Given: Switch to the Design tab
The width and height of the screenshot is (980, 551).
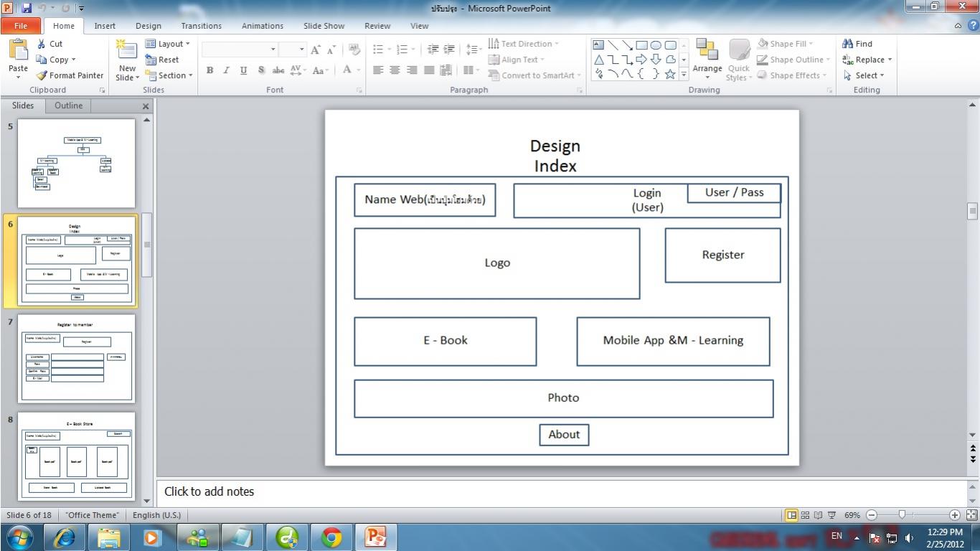Looking at the screenshot, I should pyautogui.click(x=149, y=26).
